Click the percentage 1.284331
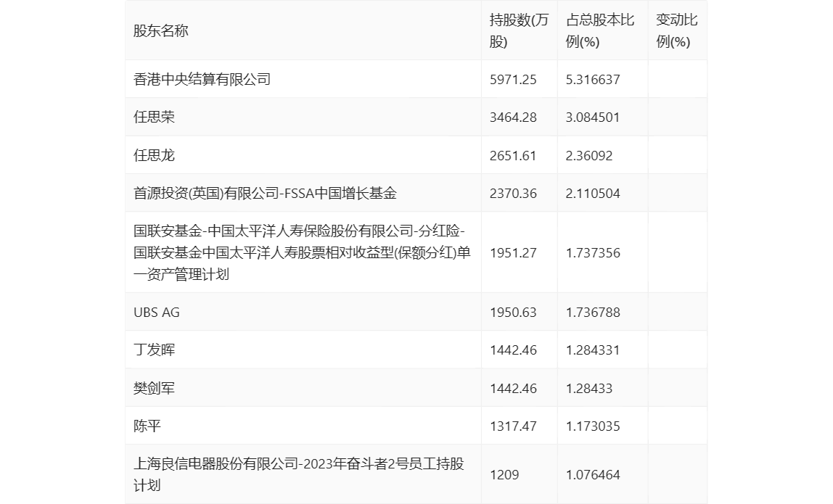This screenshot has width=833, height=504. (593, 350)
